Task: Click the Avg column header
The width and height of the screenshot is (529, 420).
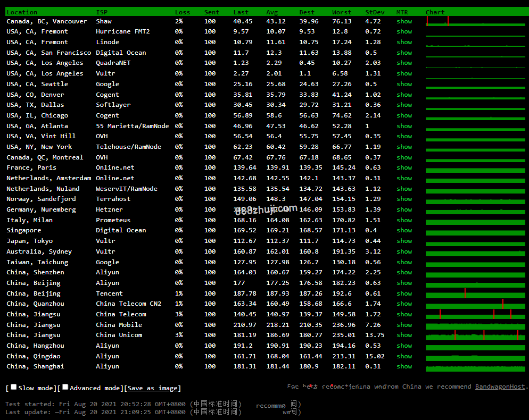Action: [272, 12]
